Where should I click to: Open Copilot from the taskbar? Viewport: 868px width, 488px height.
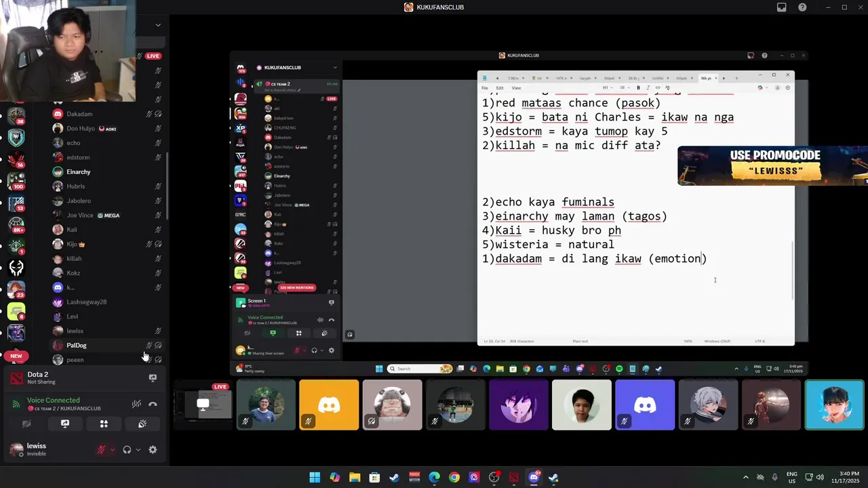[335, 477]
